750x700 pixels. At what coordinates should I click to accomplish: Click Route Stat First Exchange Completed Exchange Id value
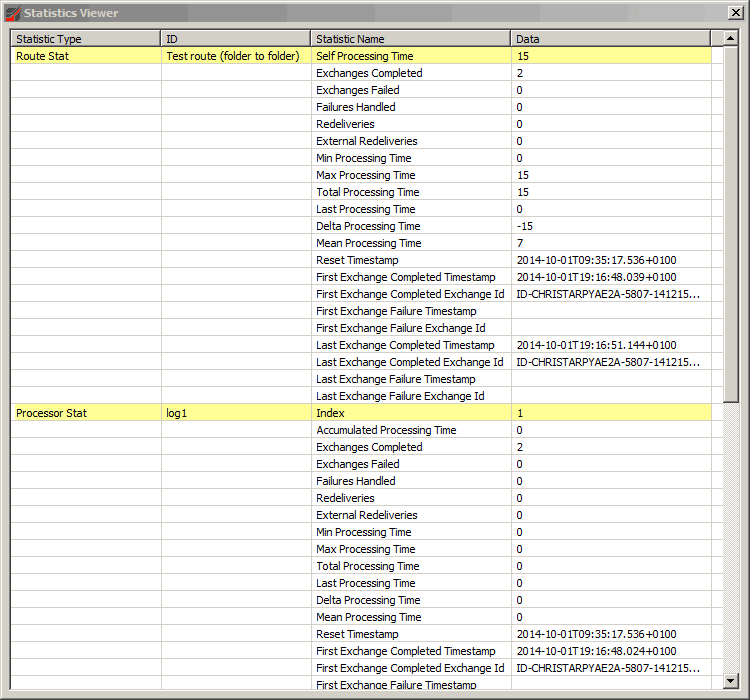(x=608, y=294)
